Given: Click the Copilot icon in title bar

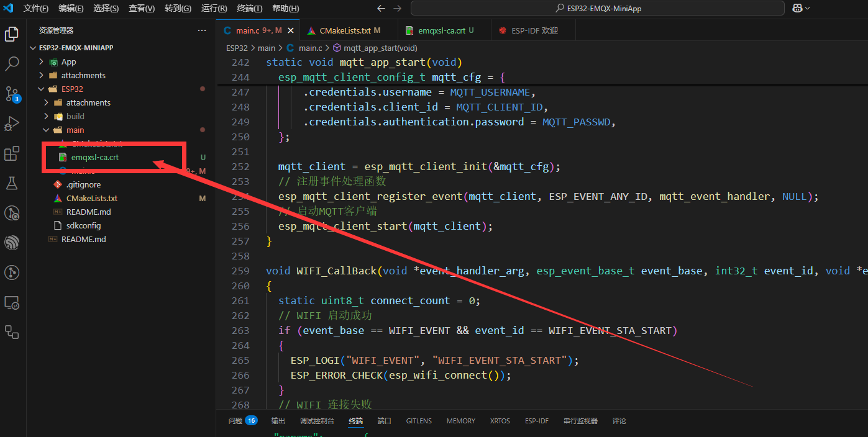Looking at the screenshot, I should point(797,8).
